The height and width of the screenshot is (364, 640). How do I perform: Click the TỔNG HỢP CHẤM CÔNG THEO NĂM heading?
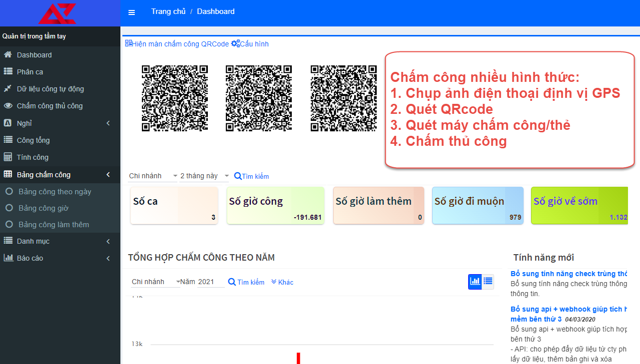pyautogui.click(x=201, y=258)
